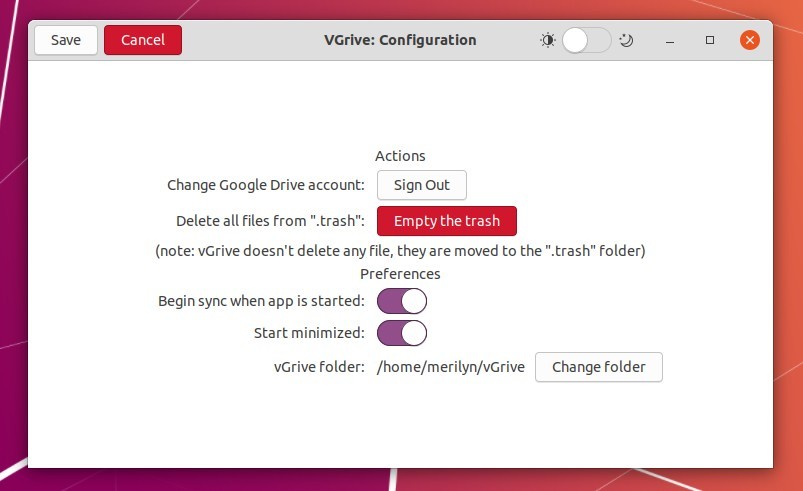Click the /home/merilyn/vGrive folder path

pos(451,367)
